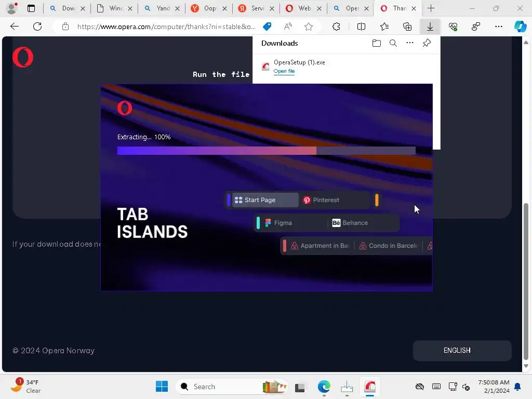Image resolution: width=532 pixels, height=399 pixels.
Task: Click the Open file link
Action: 284,71
